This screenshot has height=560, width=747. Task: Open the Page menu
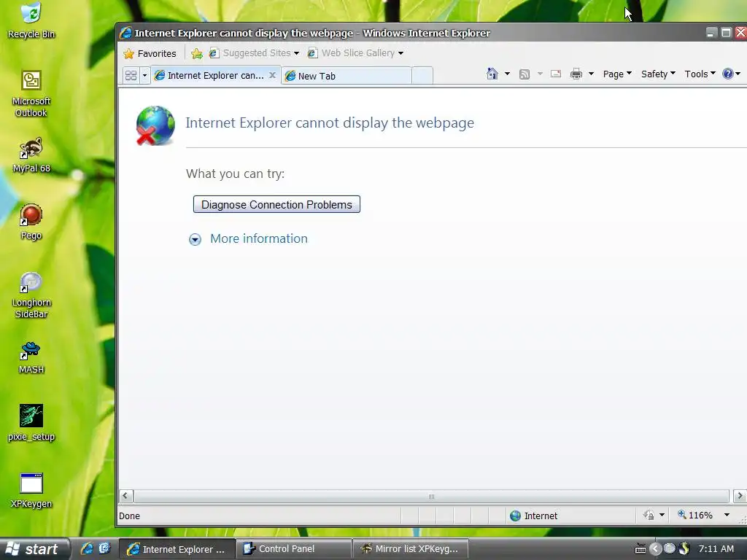click(x=617, y=74)
